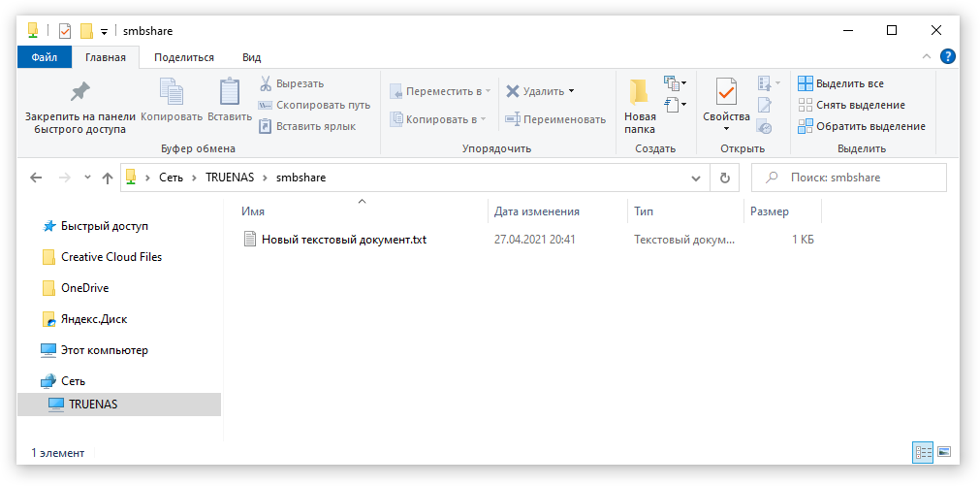Click date 27.04.2021 20:41 cell
Viewport: 980px width, 486px height.
[534, 240]
